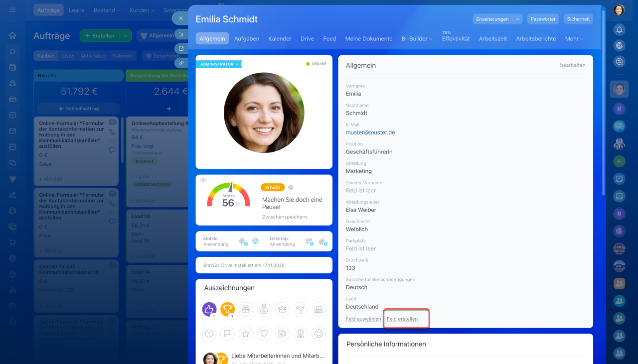Open the Arbeitszeit tab
The image size is (638, 364).
pyautogui.click(x=492, y=38)
